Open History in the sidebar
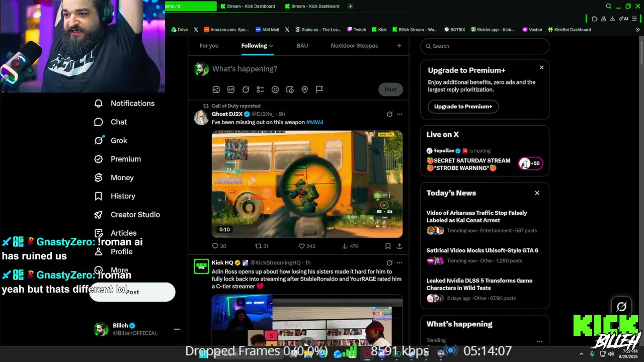 (115, 196)
